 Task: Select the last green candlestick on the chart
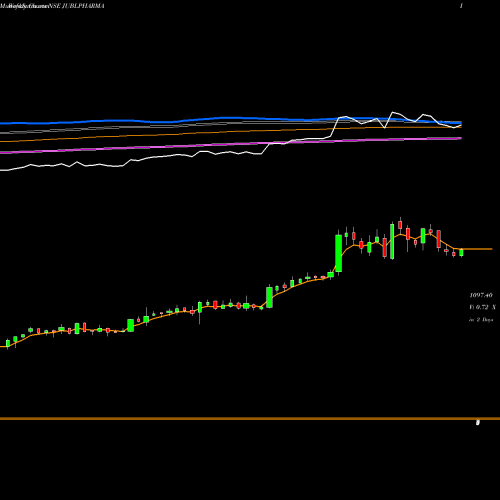461,253
